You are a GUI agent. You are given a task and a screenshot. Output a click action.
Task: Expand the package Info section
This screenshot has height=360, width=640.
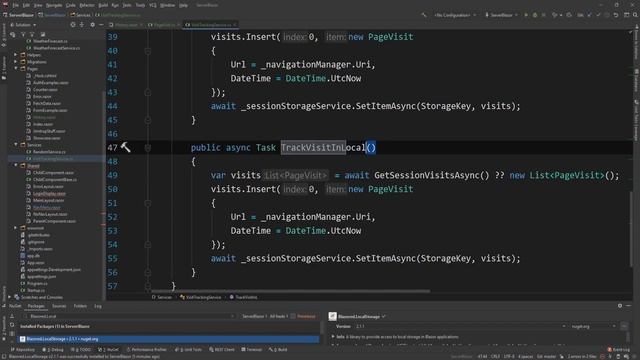[333, 337]
